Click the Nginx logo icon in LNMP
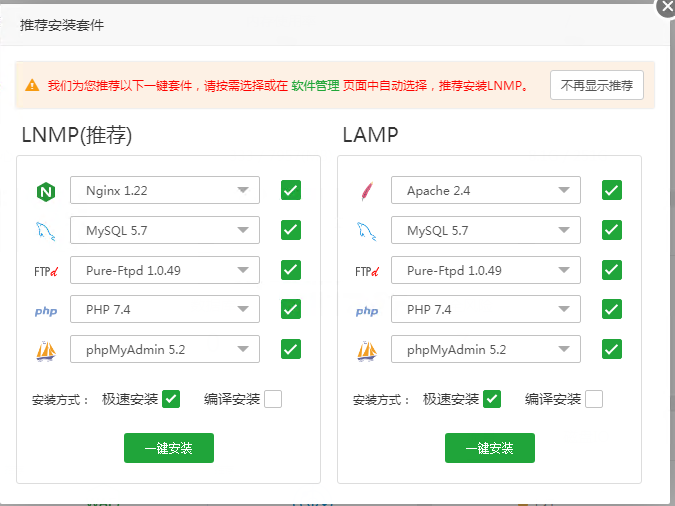 [x=45, y=191]
